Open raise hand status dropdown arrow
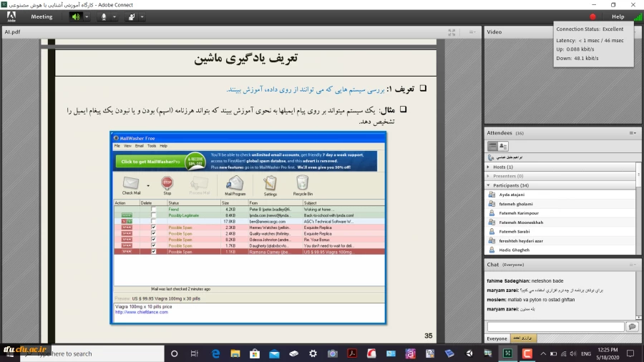Image resolution: width=644 pixels, height=362 pixels. (142, 17)
